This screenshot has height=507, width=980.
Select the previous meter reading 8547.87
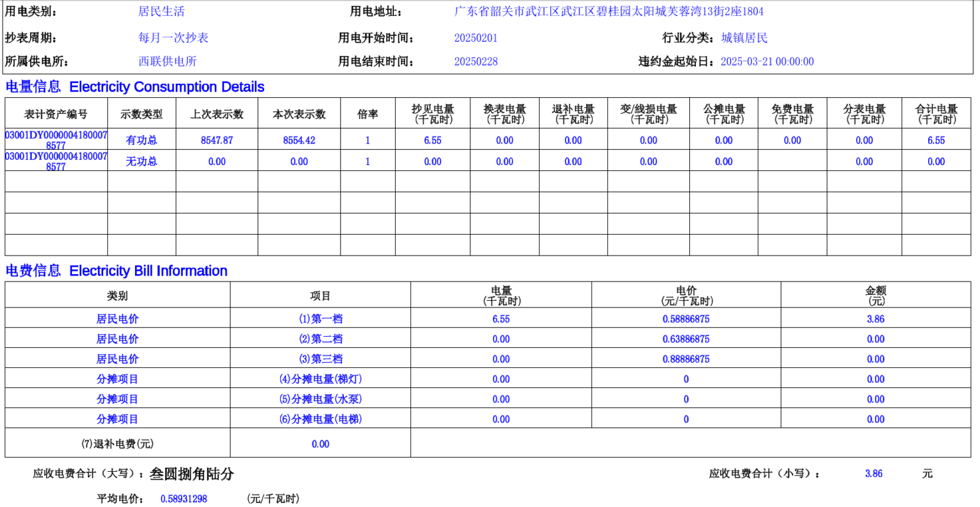(217, 140)
